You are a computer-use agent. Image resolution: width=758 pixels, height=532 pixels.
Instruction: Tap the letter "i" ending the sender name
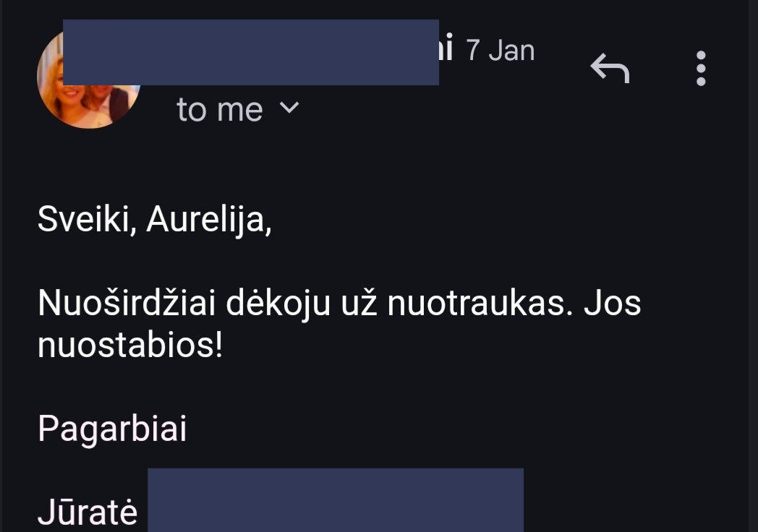coord(448,47)
